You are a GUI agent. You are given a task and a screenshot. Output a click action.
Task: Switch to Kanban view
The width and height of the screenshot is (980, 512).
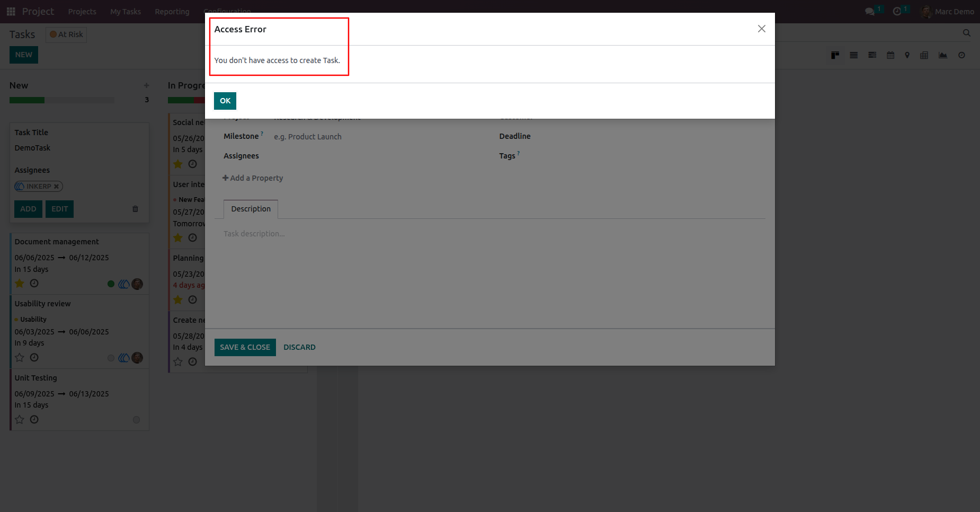tap(835, 55)
